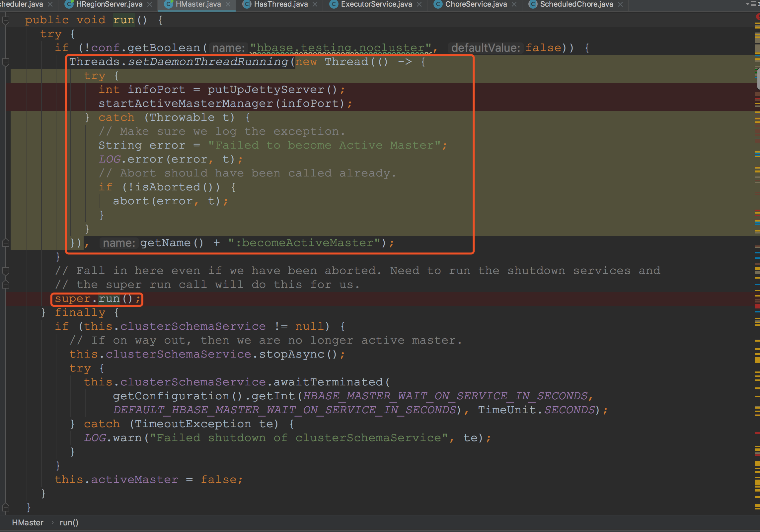Viewport: 760px width, 532px height.
Task: Click the run() breadcrumb
Action: coord(69,523)
